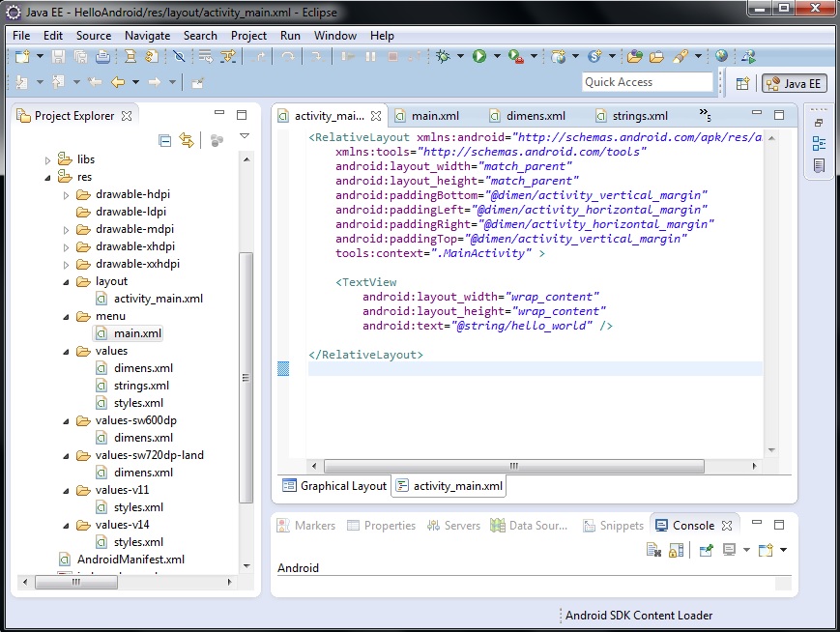Run the HelloAndroid application
The height and width of the screenshot is (632, 840).
pyautogui.click(x=481, y=58)
